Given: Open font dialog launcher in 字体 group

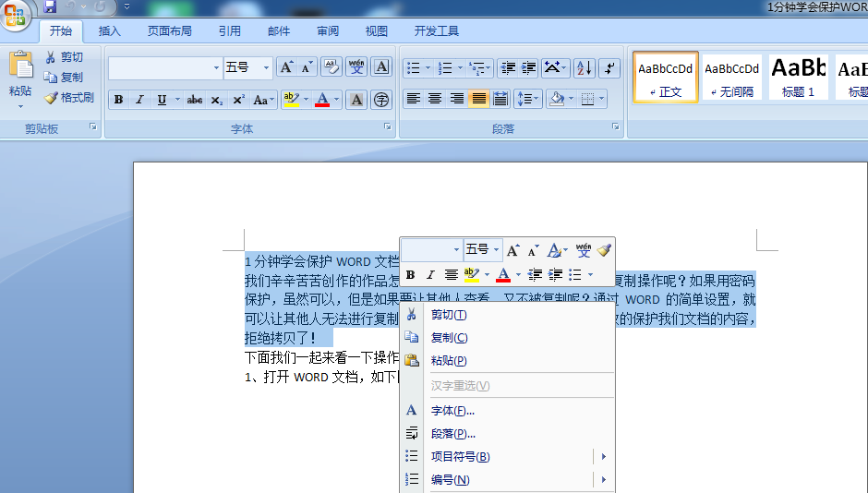Looking at the screenshot, I should (x=388, y=126).
